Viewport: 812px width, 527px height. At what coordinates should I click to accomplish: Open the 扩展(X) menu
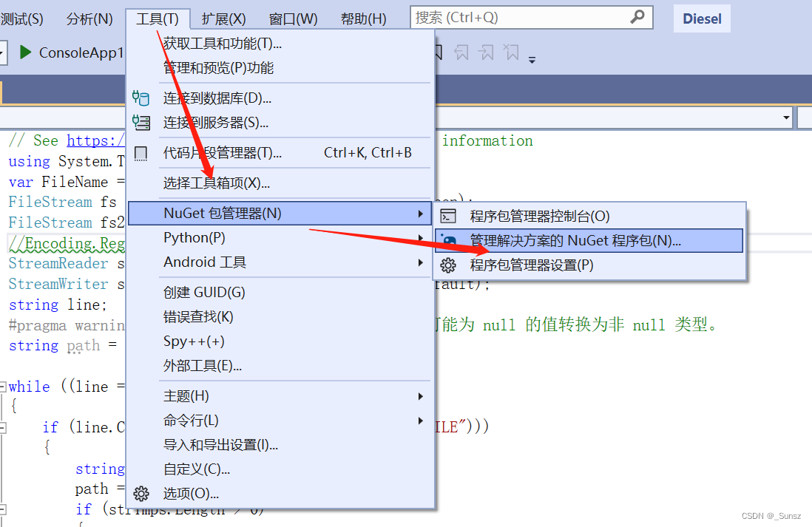223,18
